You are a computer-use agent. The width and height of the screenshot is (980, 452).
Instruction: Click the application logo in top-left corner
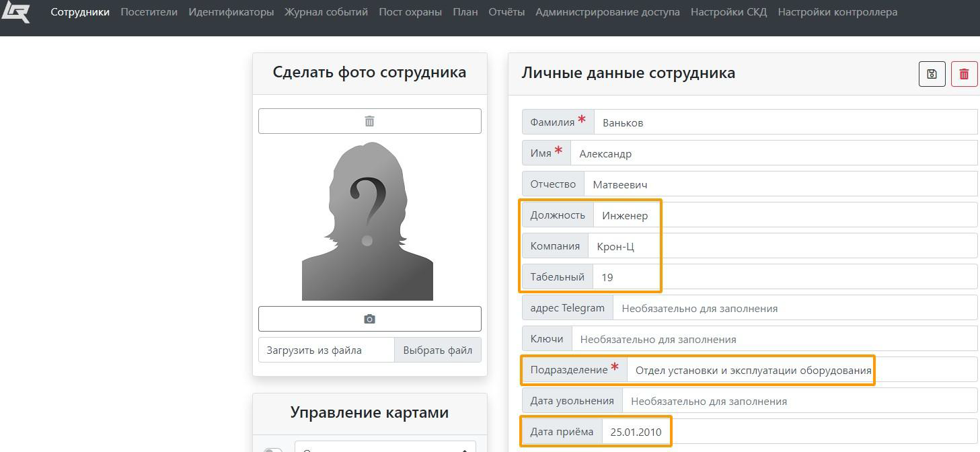click(x=15, y=12)
